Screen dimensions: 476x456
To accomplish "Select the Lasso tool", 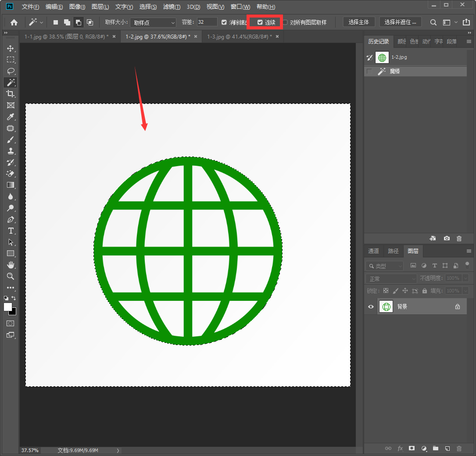I will coord(11,71).
